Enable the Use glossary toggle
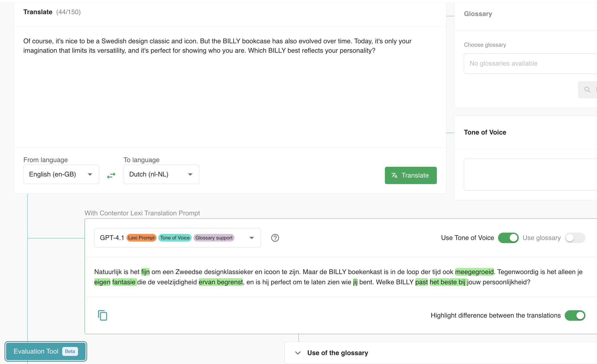 pyautogui.click(x=575, y=238)
